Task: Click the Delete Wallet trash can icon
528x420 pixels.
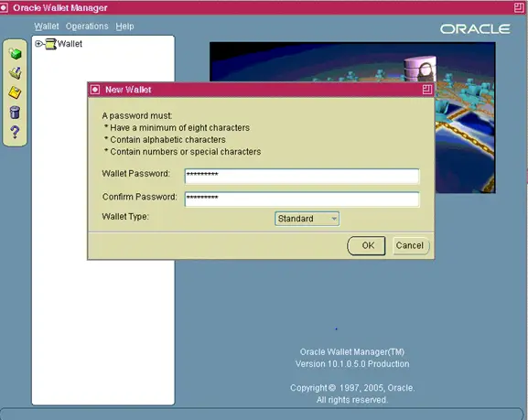Action: pyautogui.click(x=15, y=112)
